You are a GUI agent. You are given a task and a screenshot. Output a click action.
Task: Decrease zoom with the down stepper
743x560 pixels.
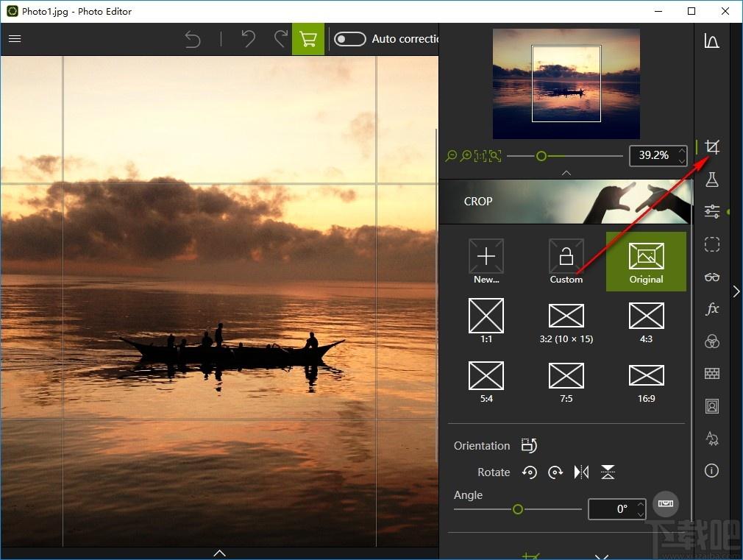tap(682, 161)
